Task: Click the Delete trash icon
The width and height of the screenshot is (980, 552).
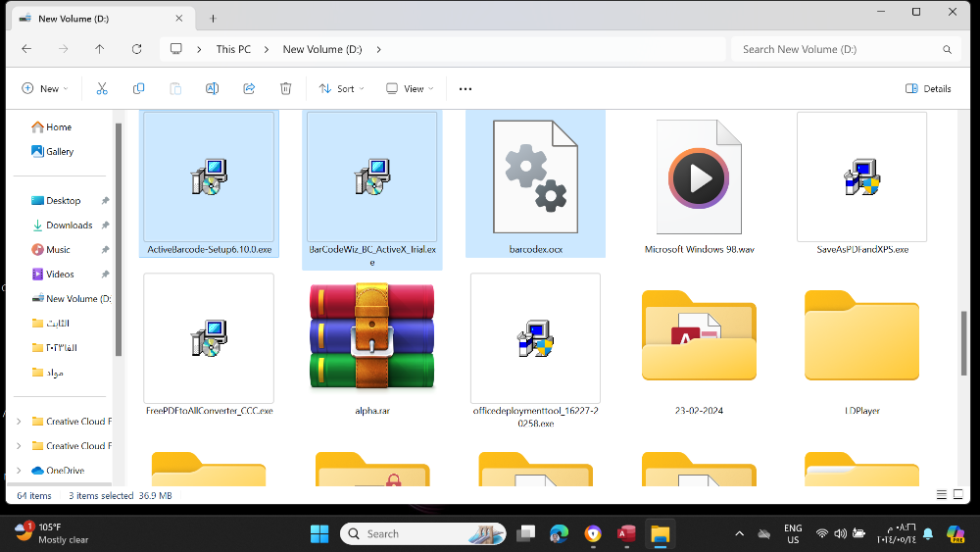Action: pyautogui.click(x=285, y=89)
